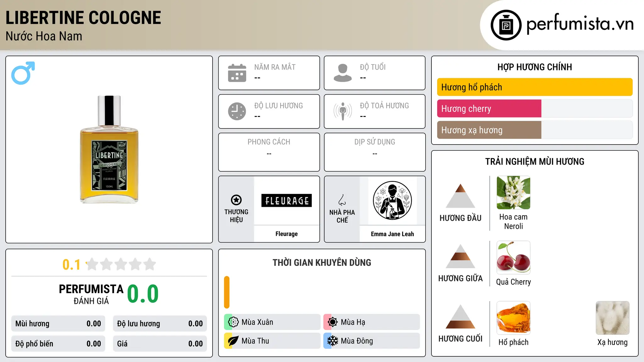This screenshot has width=644, height=362.
Task: Click the HỢP HƯƠNG CHÍNH heading
Action: pos(535,67)
